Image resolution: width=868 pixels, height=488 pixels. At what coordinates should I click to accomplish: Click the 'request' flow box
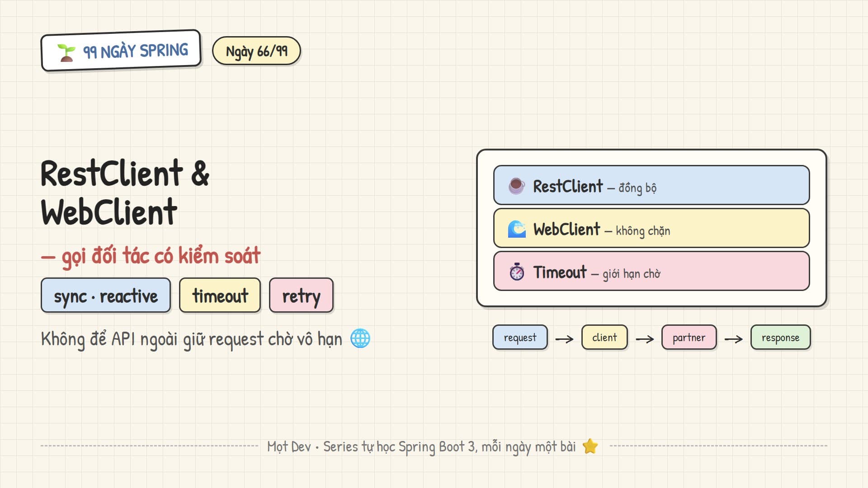tap(520, 338)
